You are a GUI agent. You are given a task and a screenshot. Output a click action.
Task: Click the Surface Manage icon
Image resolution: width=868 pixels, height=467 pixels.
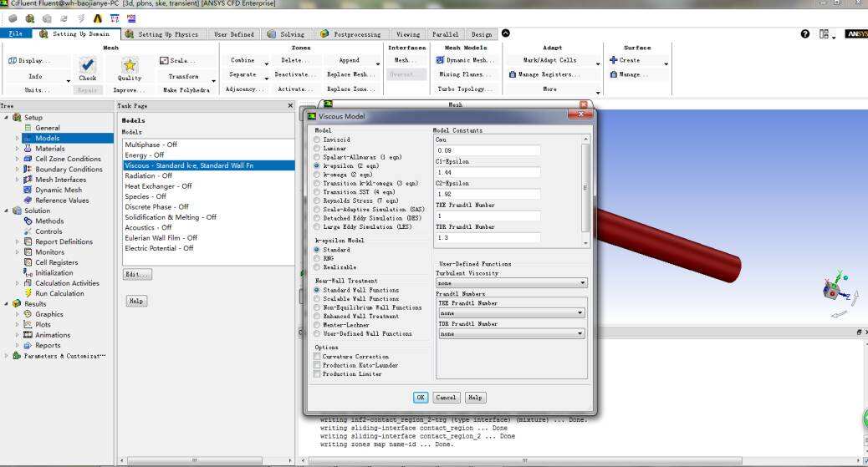click(x=613, y=74)
